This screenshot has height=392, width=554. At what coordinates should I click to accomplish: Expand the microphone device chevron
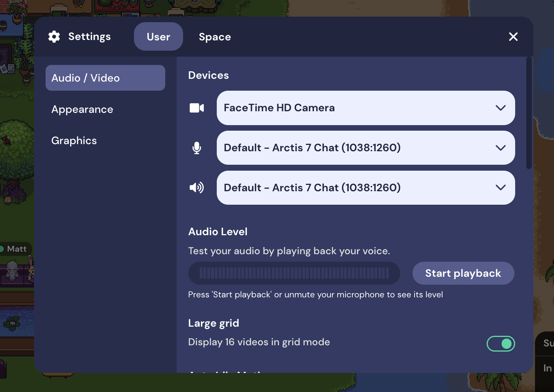point(501,148)
